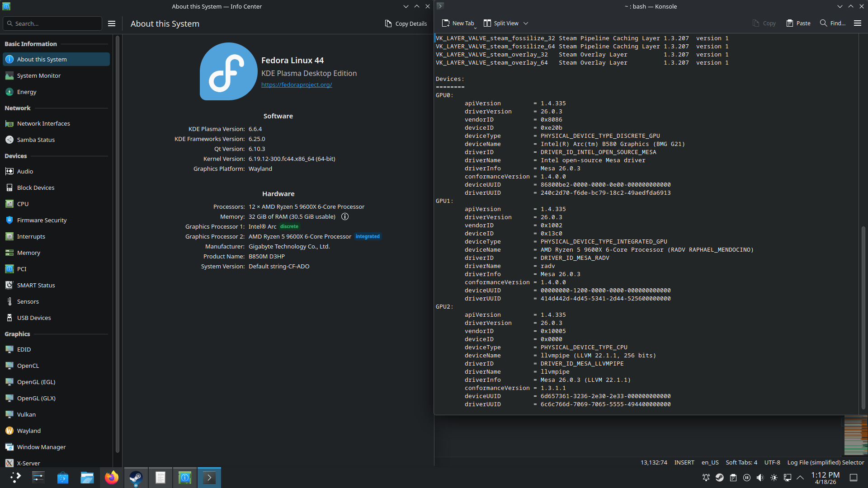Image resolution: width=868 pixels, height=488 pixels.
Task: Open the New Tab dropdown in Konsole
Action: click(x=475, y=27)
